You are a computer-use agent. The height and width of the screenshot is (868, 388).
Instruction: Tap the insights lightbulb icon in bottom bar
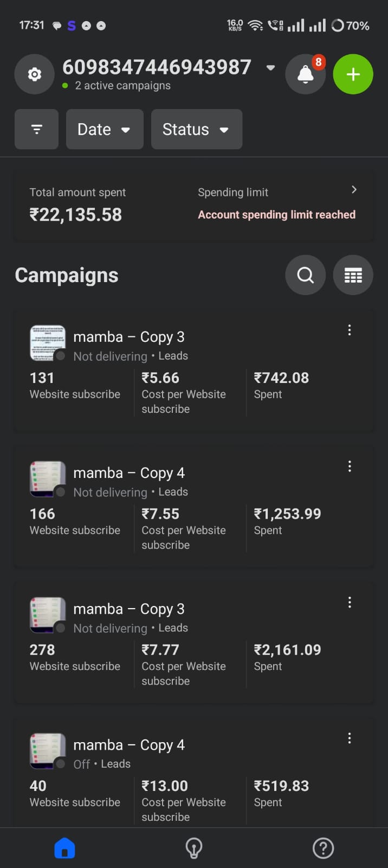click(x=194, y=847)
